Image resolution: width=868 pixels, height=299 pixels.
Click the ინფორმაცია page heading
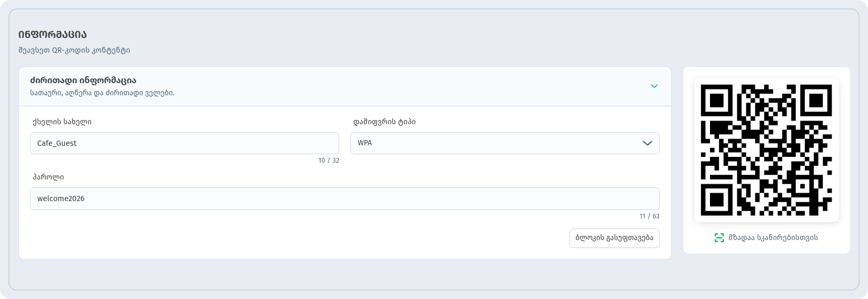click(x=53, y=35)
